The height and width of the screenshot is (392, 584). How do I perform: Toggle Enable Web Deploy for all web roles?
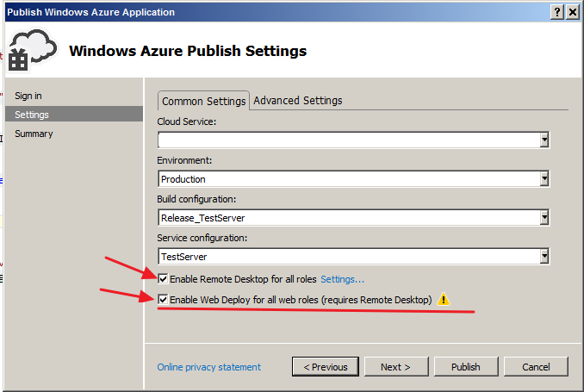point(164,300)
